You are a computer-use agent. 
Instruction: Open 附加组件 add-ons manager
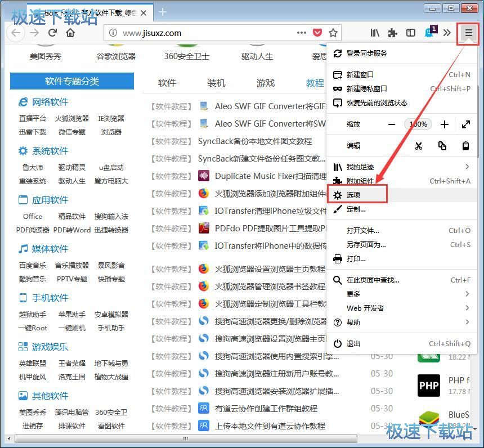pos(401,181)
